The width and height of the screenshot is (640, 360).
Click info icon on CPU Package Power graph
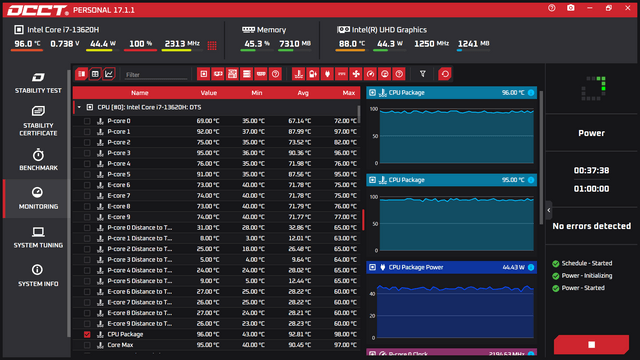coord(531,267)
